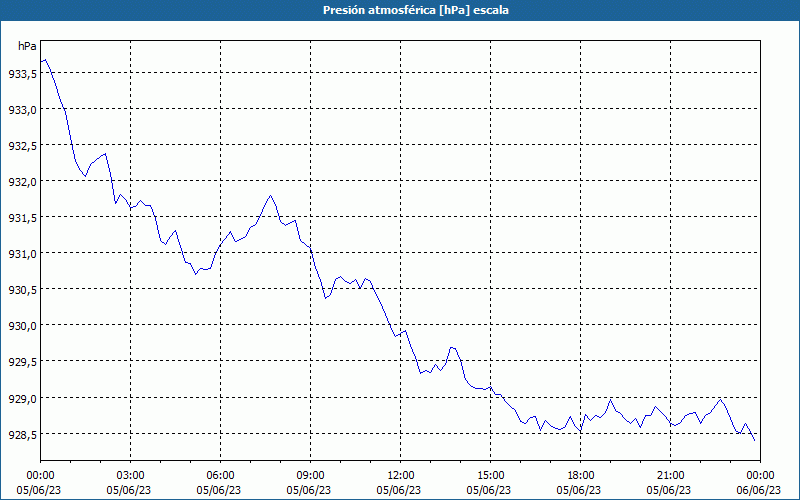Click the 929,0 y-axis value
Screen dimensions: 800x500
point(23,398)
